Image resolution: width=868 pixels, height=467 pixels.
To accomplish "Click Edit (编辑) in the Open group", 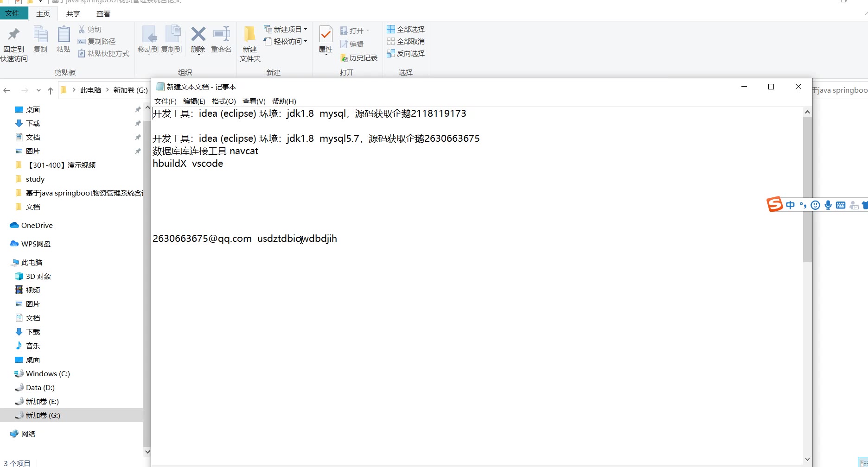I will click(x=352, y=44).
